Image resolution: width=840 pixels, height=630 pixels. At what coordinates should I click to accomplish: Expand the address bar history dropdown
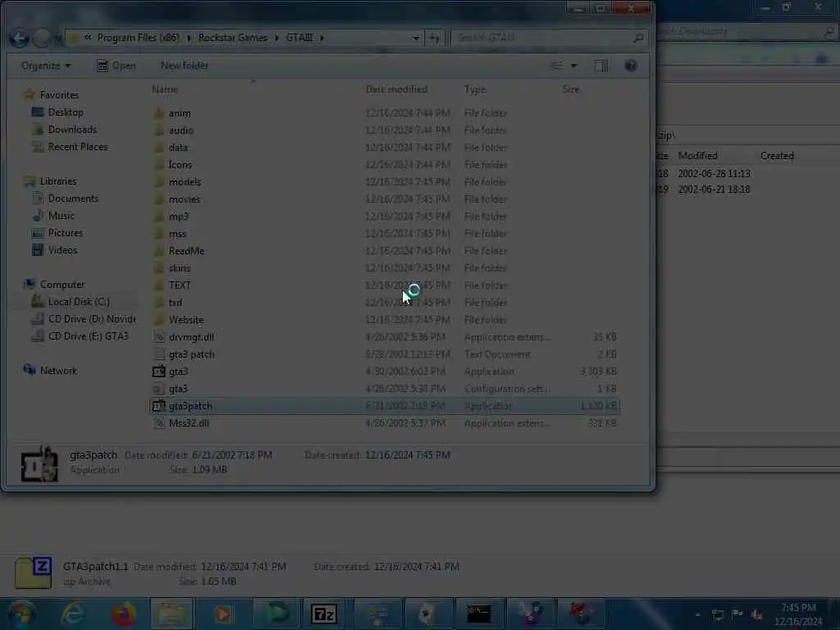coord(416,38)
